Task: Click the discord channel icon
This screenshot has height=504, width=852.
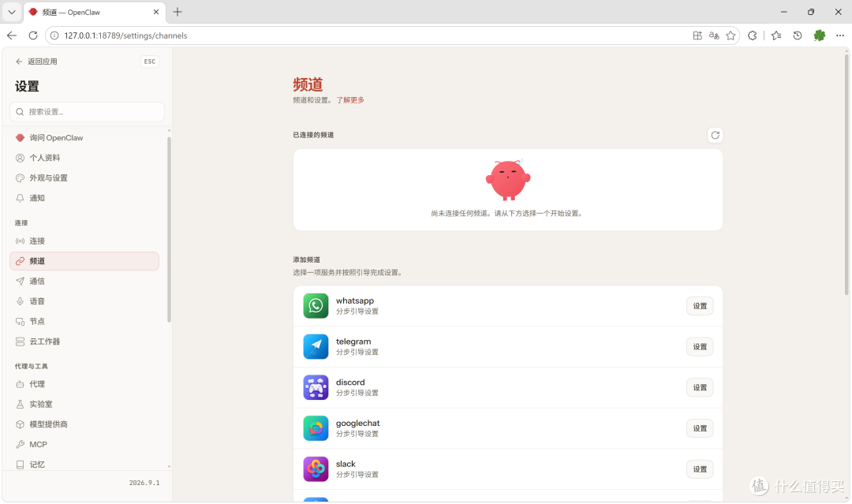Action: point(316,388)
